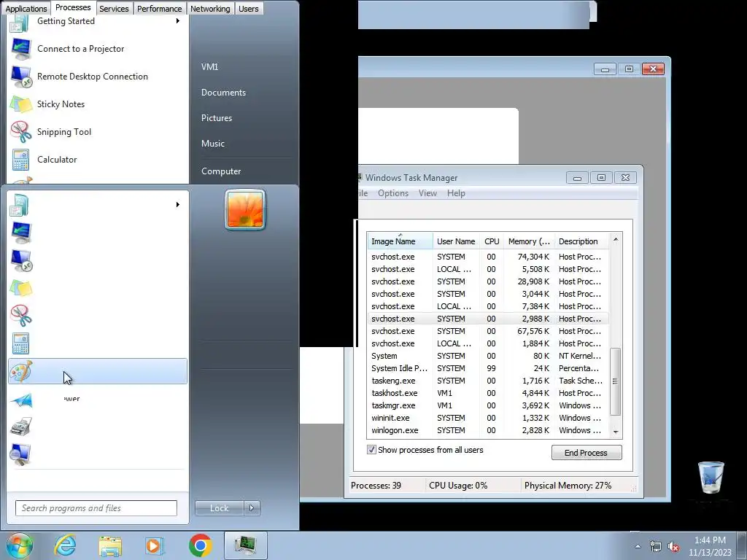Open Sticky Notes from Start menu
Viewport: 747px width, 560px height.
[61, 104]
